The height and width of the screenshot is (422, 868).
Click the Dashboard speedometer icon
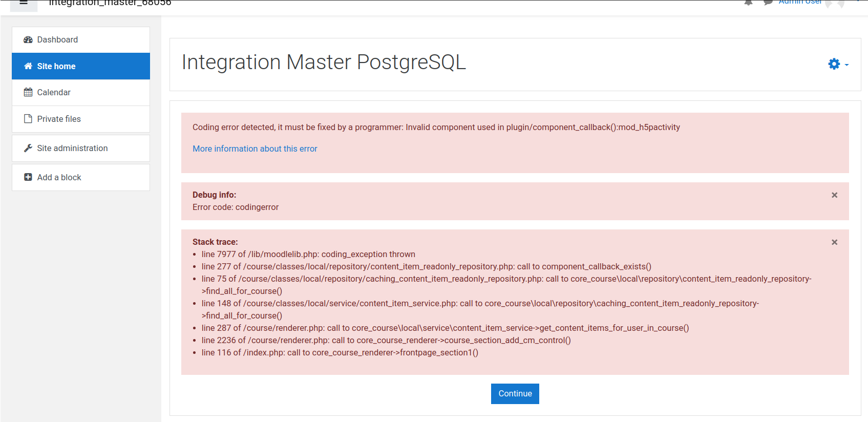[28, 40]
